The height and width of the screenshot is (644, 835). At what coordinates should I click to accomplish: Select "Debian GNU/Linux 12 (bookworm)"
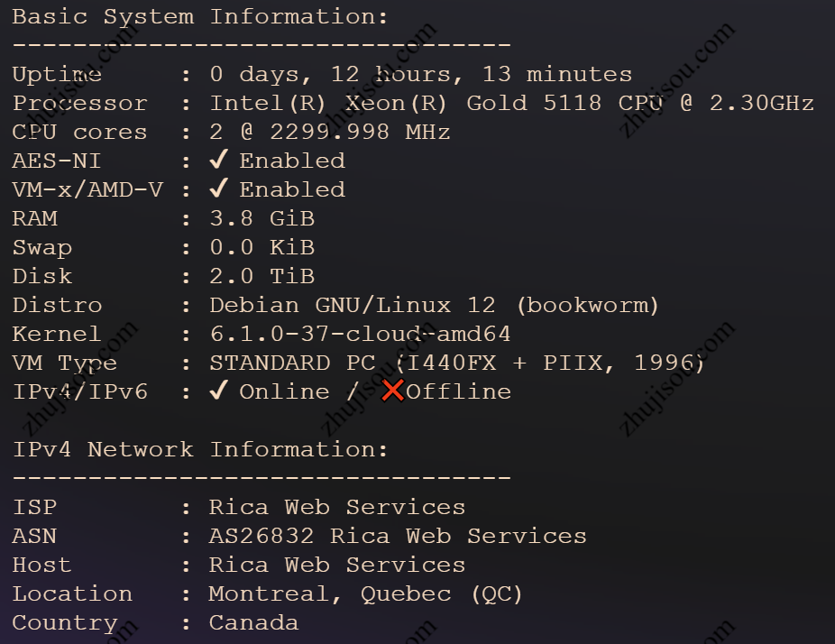pos(435,305)
